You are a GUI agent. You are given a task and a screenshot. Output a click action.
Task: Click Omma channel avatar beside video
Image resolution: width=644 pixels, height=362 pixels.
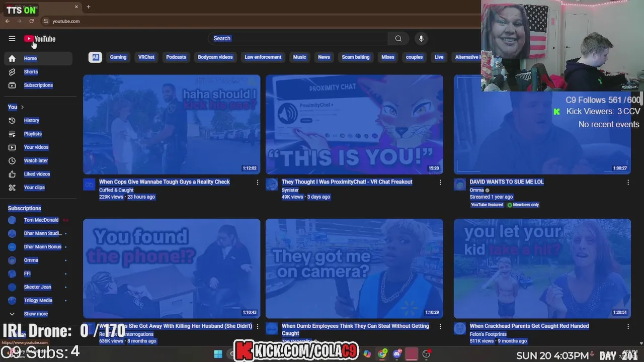click(x=460, y=185)
